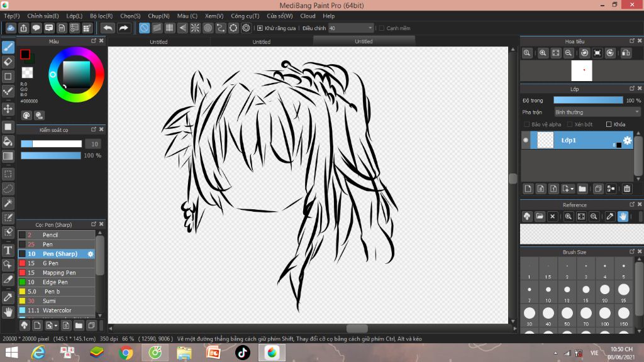Viewport: 644px width, 362px height.
Task: Select the Eraser tool
Action: [8, 62]
